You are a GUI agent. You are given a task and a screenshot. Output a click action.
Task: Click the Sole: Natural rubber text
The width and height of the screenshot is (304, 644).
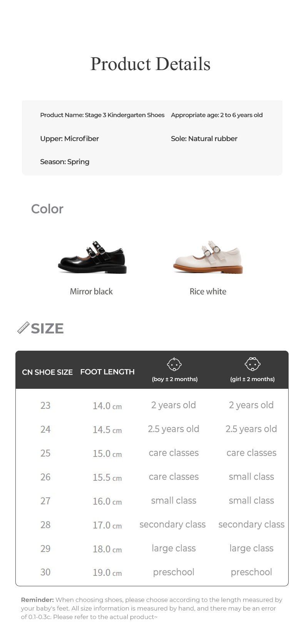coord(204,139)
